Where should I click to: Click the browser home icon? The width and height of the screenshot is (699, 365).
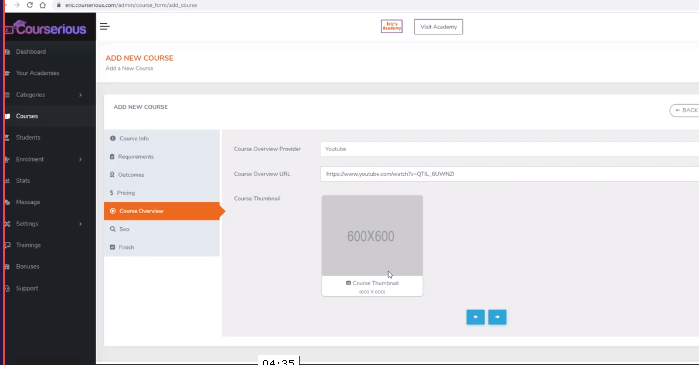(x=43, y=5)
